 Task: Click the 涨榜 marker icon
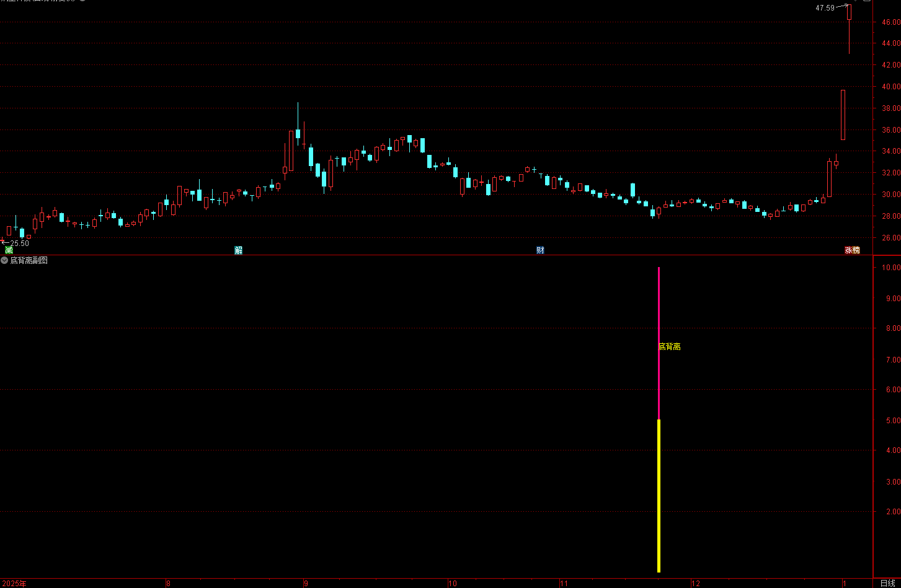tap(852, 250)
